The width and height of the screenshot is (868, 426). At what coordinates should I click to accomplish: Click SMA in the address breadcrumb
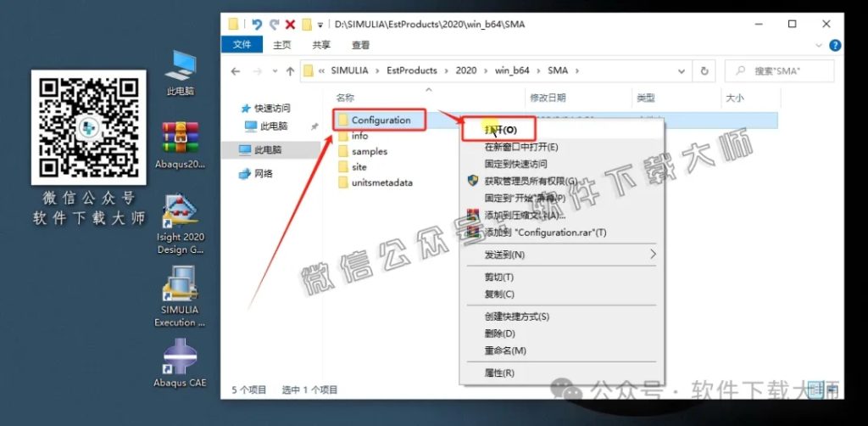pyautogui.click(x=558, y=70)
